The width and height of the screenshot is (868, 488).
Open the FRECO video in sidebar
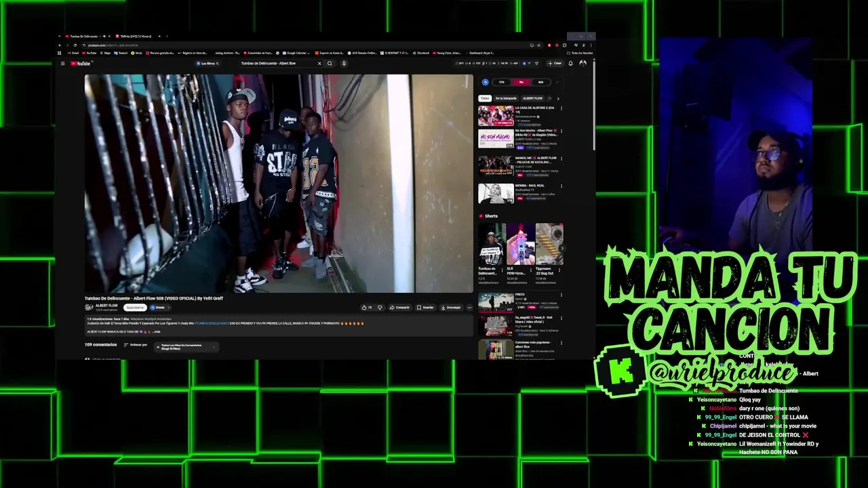coord(496,302)
